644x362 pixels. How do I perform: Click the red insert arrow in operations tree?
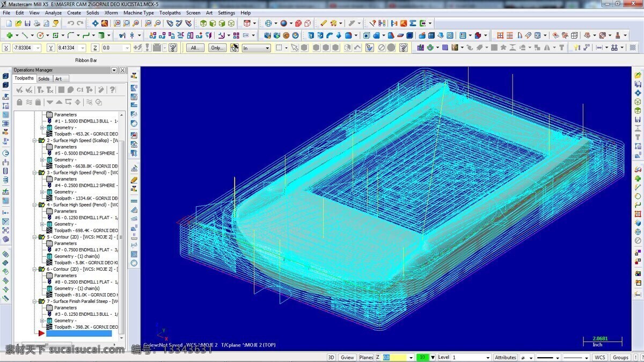click(41, 334)
